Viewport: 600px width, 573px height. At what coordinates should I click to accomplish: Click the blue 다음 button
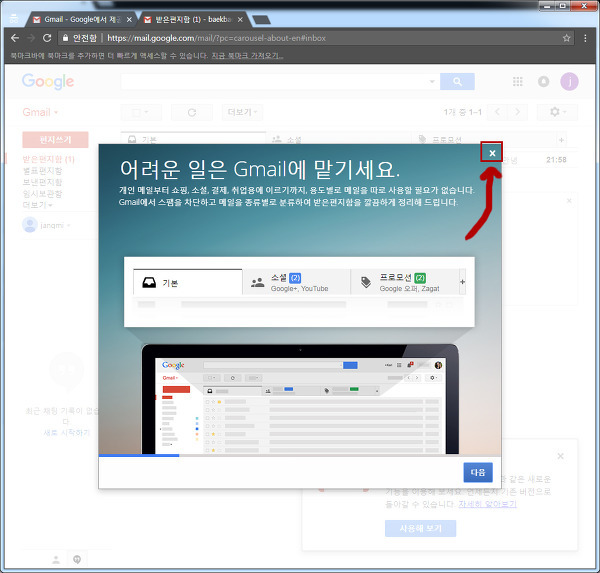(478, 472)
